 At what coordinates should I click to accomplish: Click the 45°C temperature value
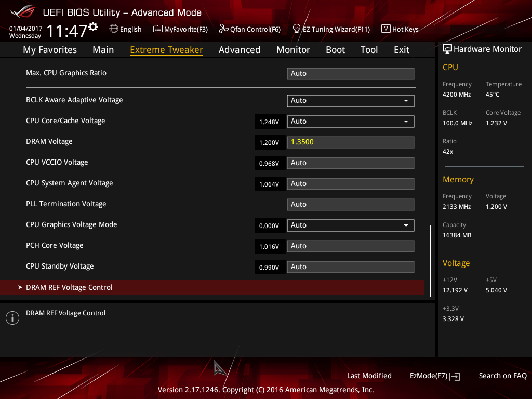click(493, 95)
